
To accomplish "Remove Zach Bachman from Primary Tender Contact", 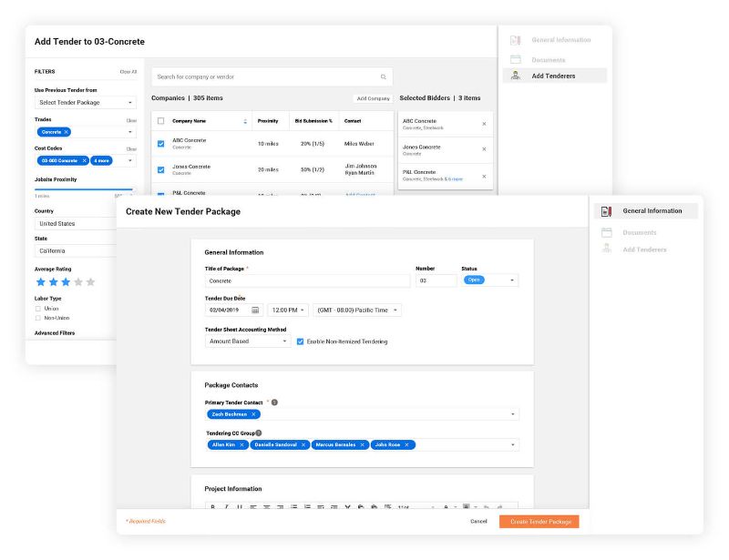I will (x=254, y=414).
